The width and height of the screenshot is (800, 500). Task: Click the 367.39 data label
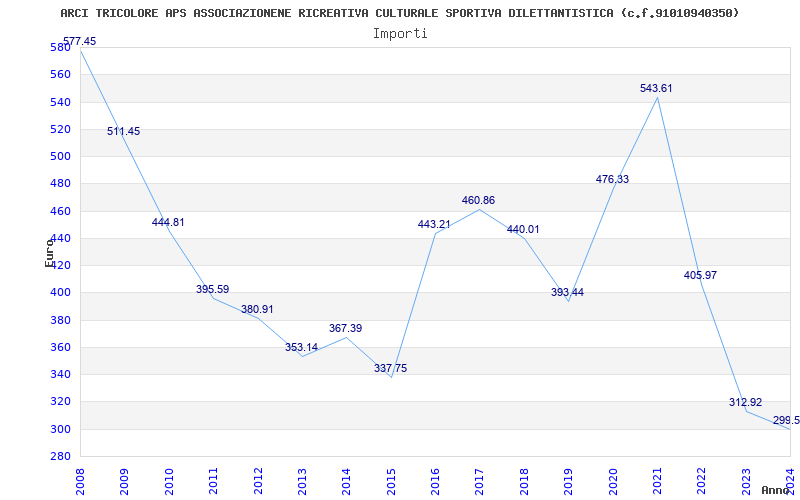tap(345, 329)
